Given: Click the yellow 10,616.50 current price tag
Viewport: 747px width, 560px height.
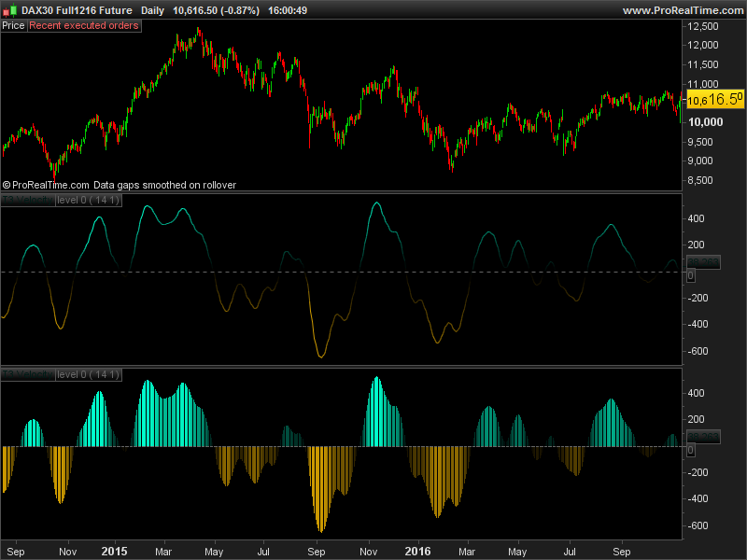Looking at the screenshot, I should click(x=715, y=100).
